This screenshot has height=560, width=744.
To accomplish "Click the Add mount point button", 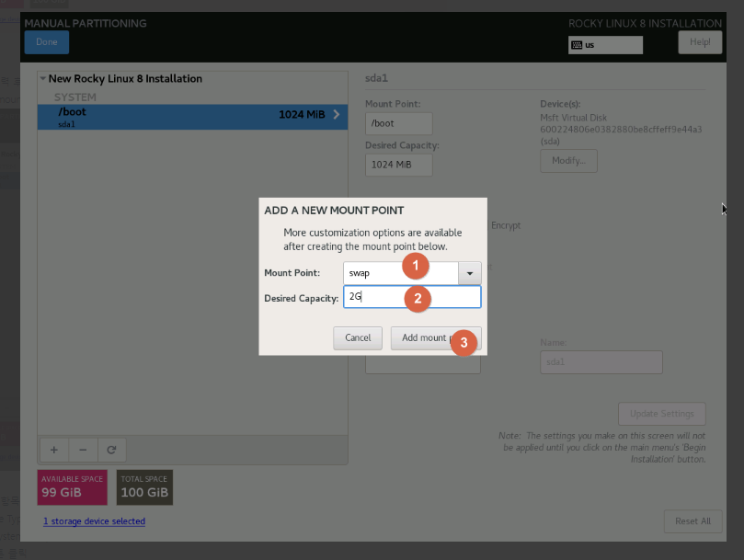I will point(436,337).
